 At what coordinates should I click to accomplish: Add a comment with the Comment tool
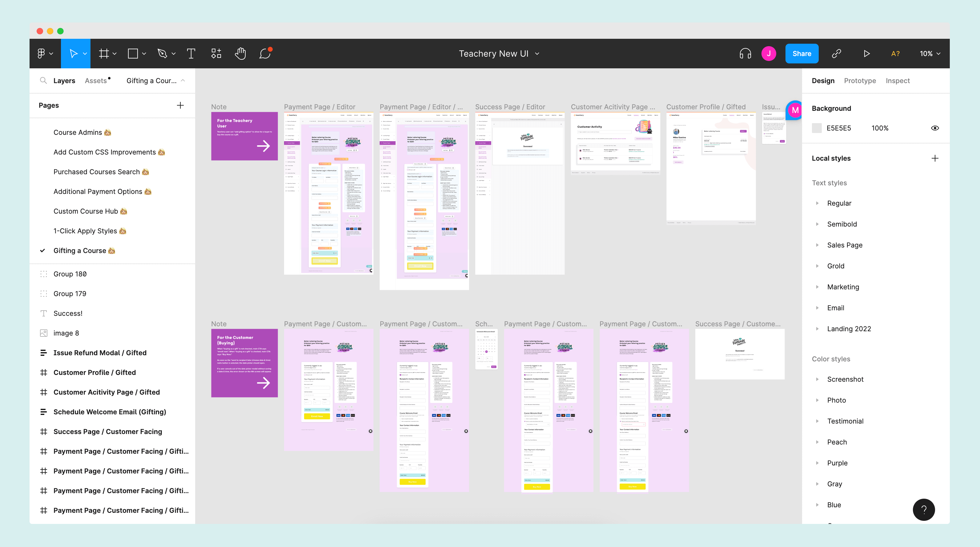[264, 53]
